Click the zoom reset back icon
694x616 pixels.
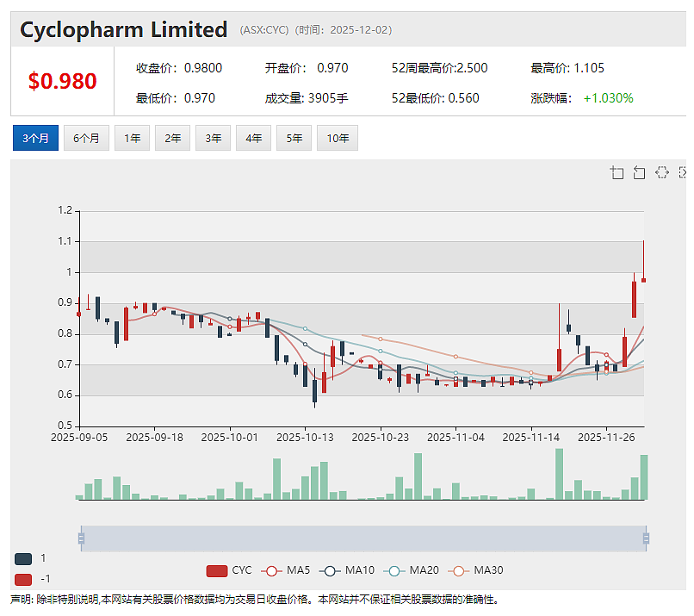click(639, 172)
